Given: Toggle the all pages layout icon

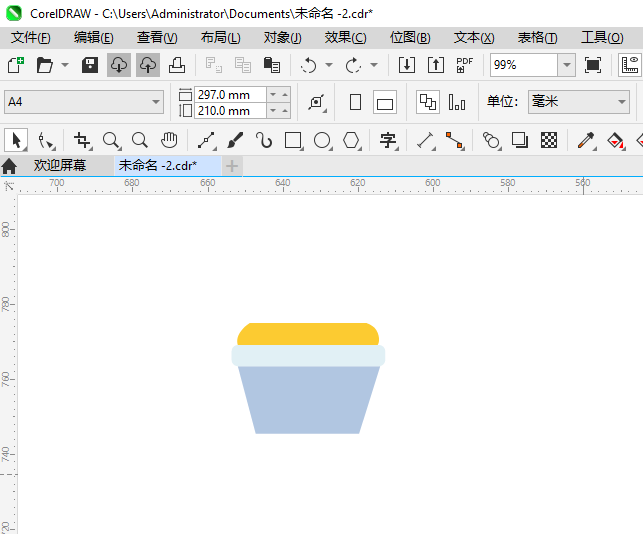Looking at the screenshot, I should pyautogui.click(x=428, y=102).
